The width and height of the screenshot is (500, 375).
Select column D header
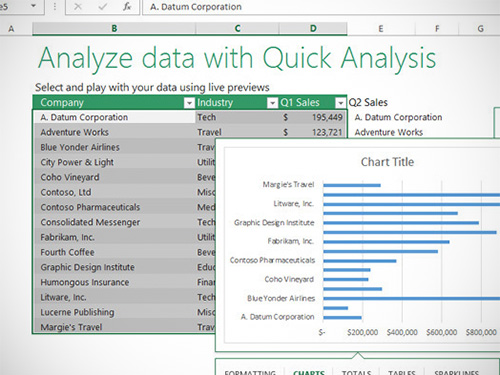pos(313,29)
